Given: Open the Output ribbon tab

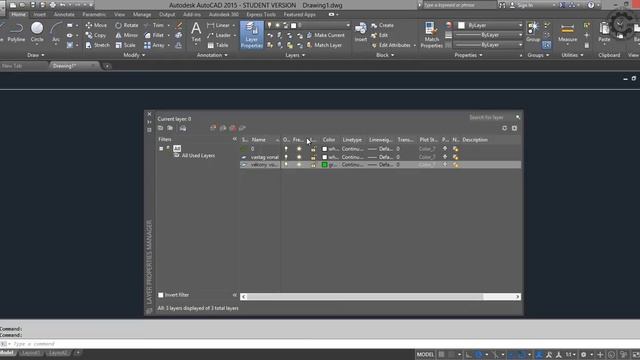Looking at the screenshot, I should (x=167, y=14).
